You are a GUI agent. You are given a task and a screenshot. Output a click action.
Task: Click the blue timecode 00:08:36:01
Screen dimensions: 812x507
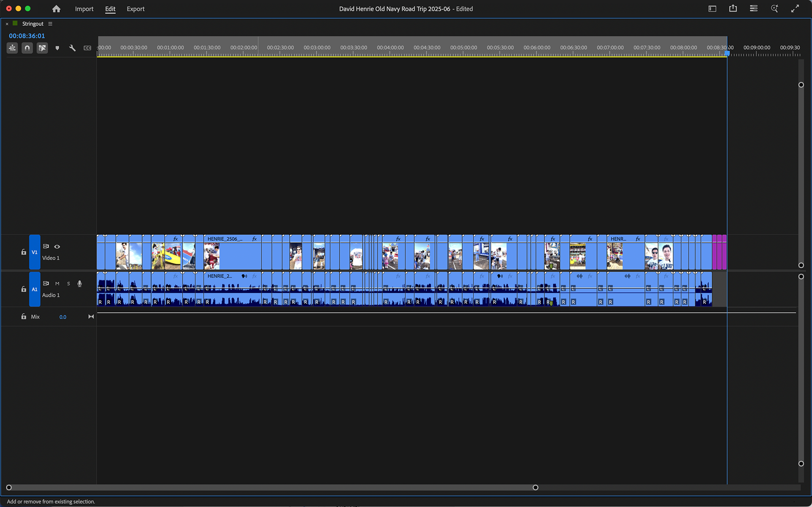click(27, 36)
